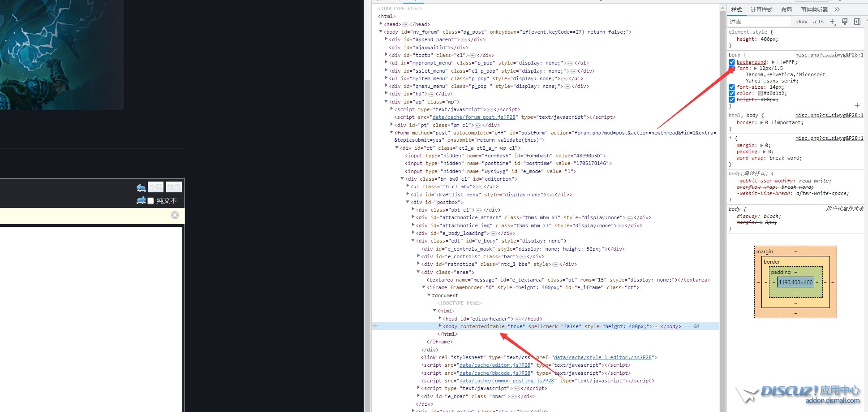
Task: Open the three-dot menu beside the selected body node
Action: [375, 326]
